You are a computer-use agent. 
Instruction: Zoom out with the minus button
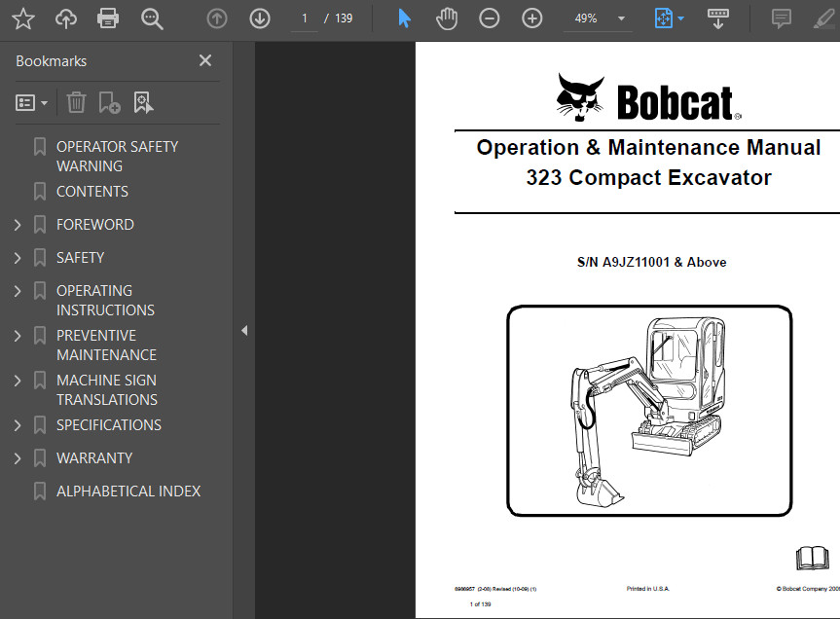pyautogui.click(x=489, y=18)
